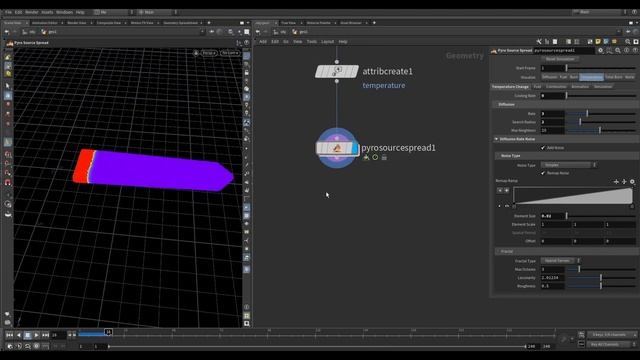This screenshot has width=640, height=360.
Task: Adjust the diffusion Rate slider
Action: click(600, 113)
